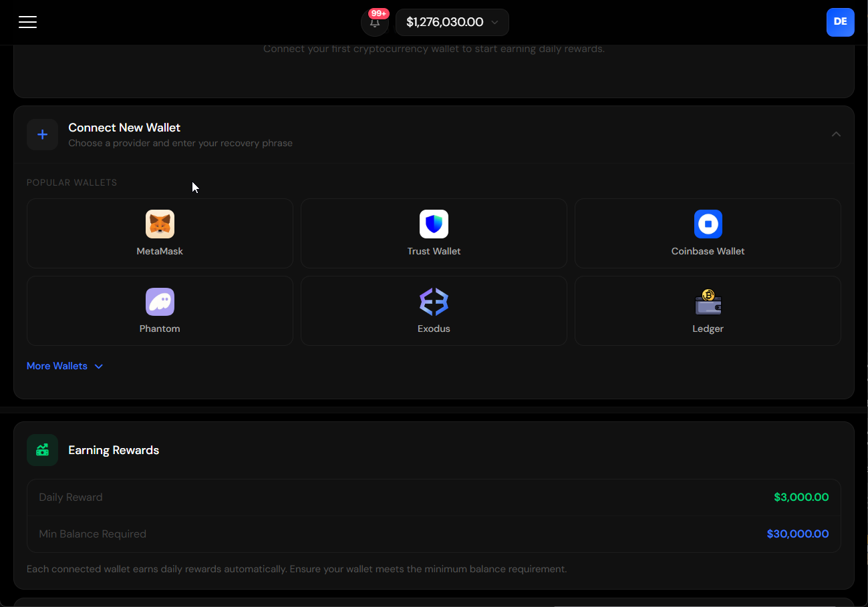The height and width of the screenshot is (607, 868).
Task: Click the "POPULAR WALLETS" label
Action: click(x=71, y=182)
